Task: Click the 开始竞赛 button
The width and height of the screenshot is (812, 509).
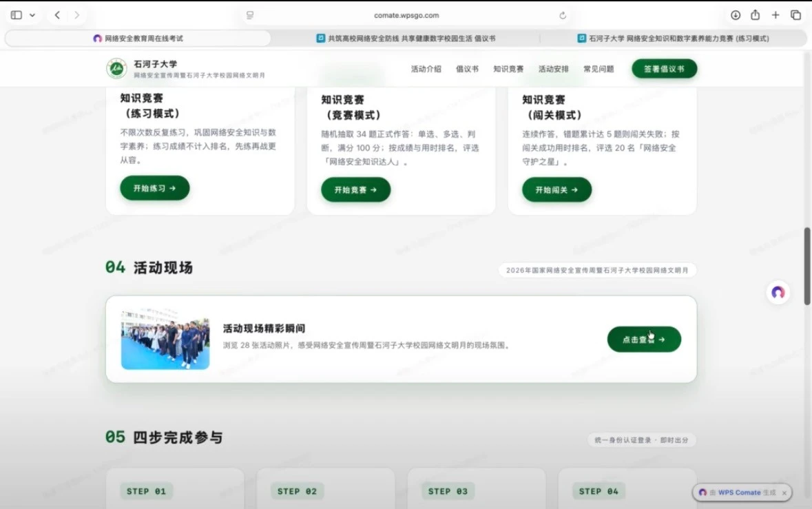Action: 356,189
